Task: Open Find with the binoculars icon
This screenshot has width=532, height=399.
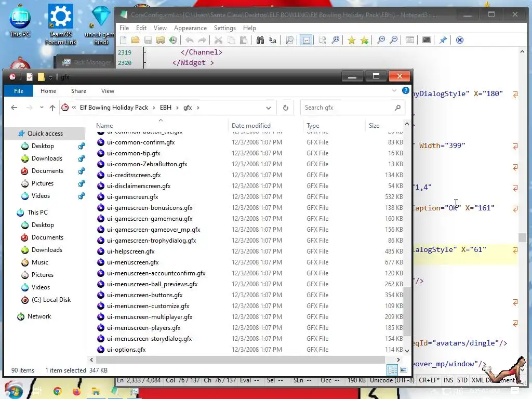Action: coord(260,40)
